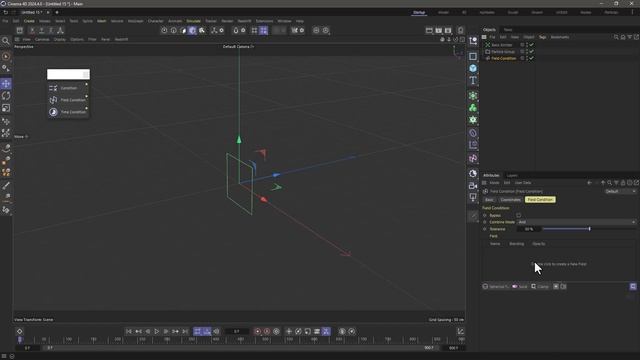This screenshot has width=640, height=360.
Task: Switch to the Layers tab
Action: (512, 176)
